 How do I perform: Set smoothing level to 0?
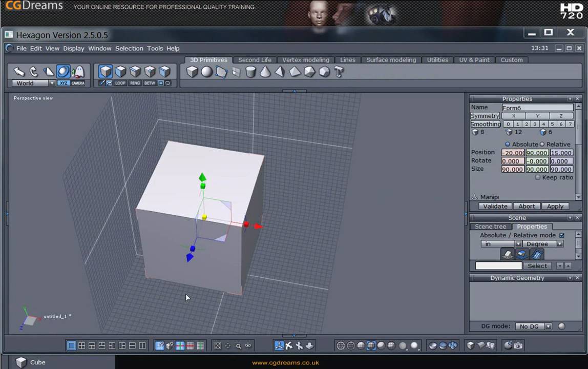(508, 124)
